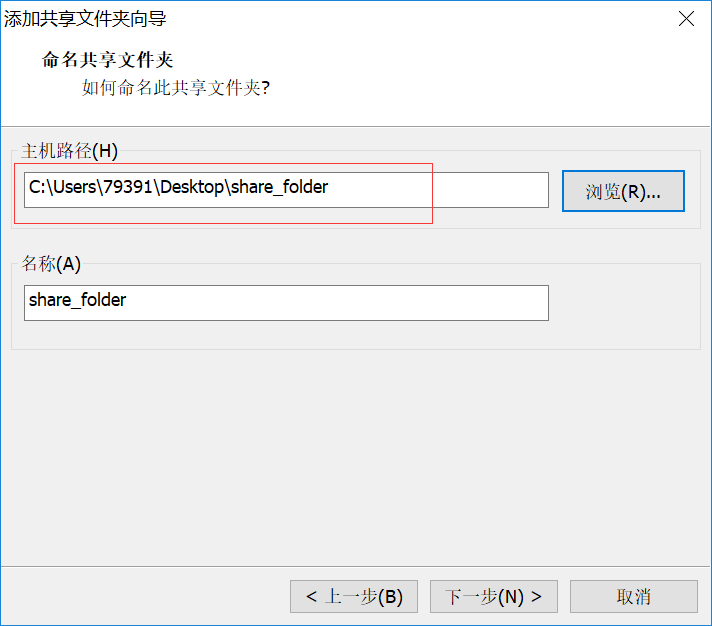The image size is (712, 626).
Task: Click the 命名共享文件夹 heading text
Action: tap(108, 60)
